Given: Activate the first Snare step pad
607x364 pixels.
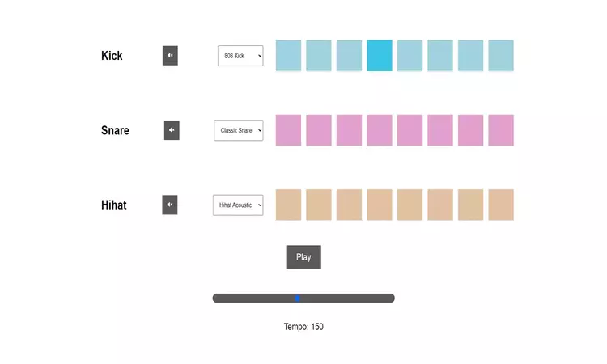Looking at the screenshot, I should pyautogui.click(x=289, y=130).
